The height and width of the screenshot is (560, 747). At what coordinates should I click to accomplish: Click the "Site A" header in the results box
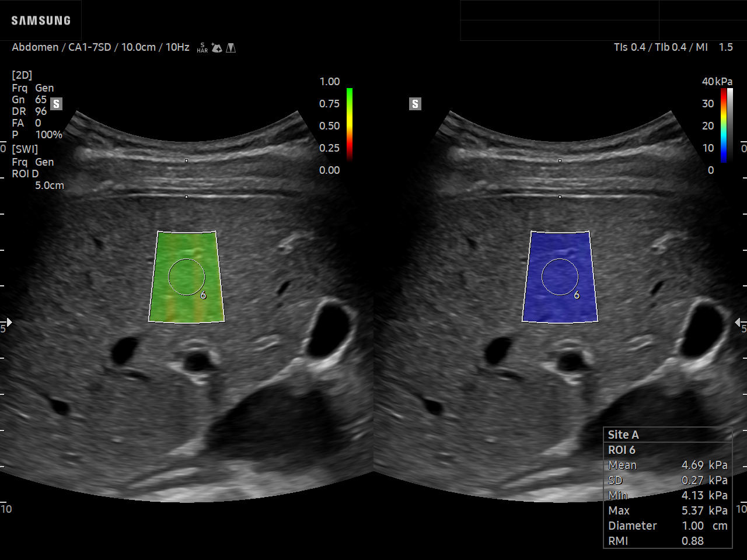click(623, 435)
